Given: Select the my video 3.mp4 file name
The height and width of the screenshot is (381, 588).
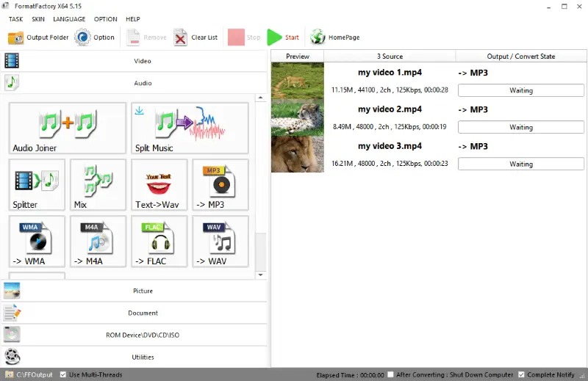Looking at the screenshot, I should (390, 146).
